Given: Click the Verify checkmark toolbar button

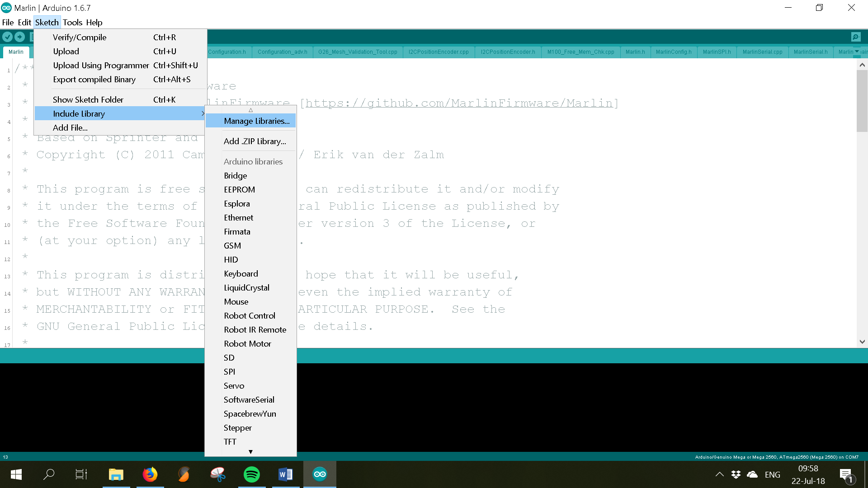Looking at the screenshot, I should [x=8, y=37].
